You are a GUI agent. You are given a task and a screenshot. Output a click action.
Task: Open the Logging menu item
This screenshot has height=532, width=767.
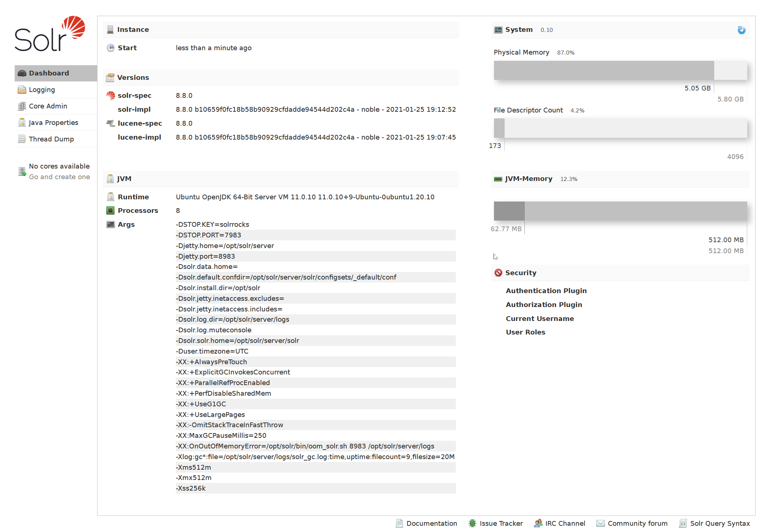[42, 90]
